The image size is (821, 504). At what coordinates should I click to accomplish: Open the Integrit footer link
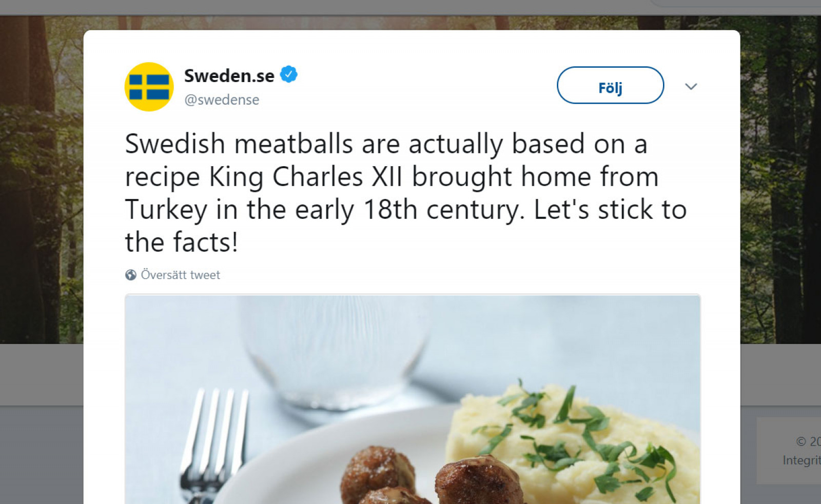(802, 460)
